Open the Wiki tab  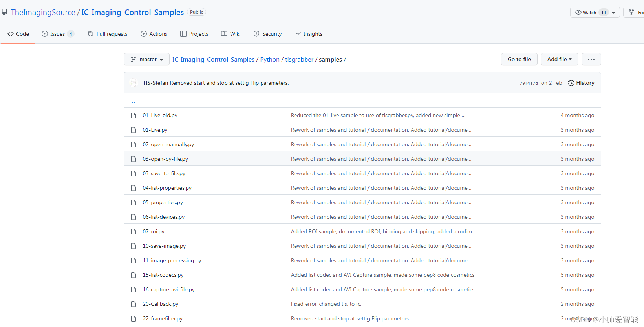pos(231,34)
